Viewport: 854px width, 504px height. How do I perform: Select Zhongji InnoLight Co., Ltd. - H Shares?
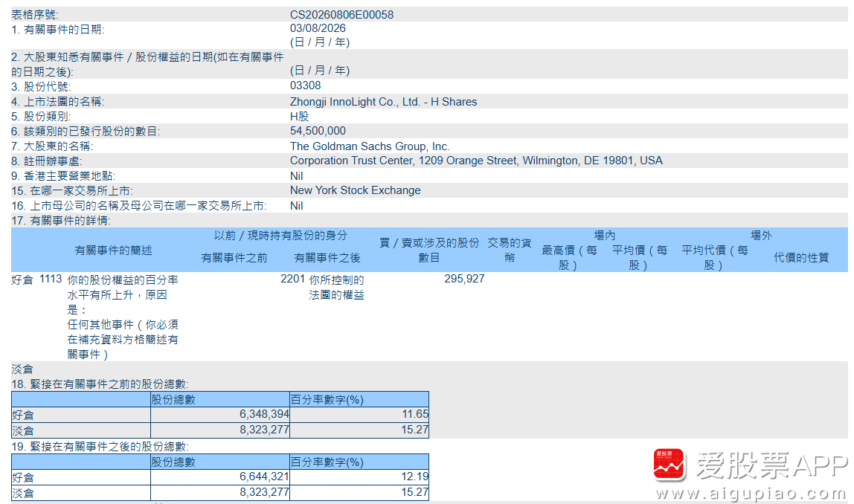[383, 102]
